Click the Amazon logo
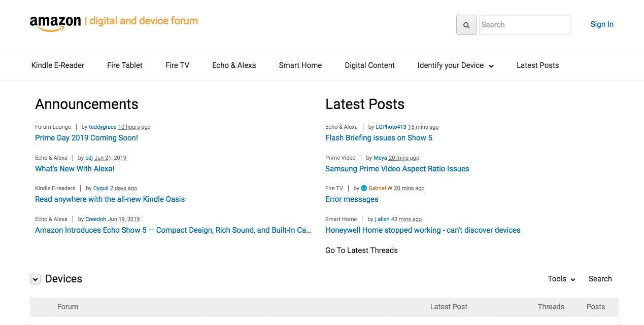The width and height of the screenshot is (644, 325). (x=55, y=23)
